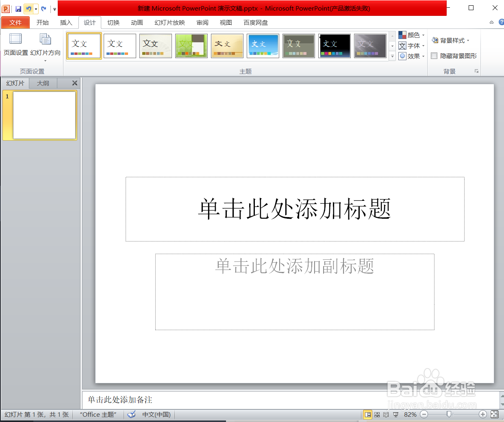Select the green theme thumbnail
The height and width of the screenshot is (422, 504).
click(191, 46)
